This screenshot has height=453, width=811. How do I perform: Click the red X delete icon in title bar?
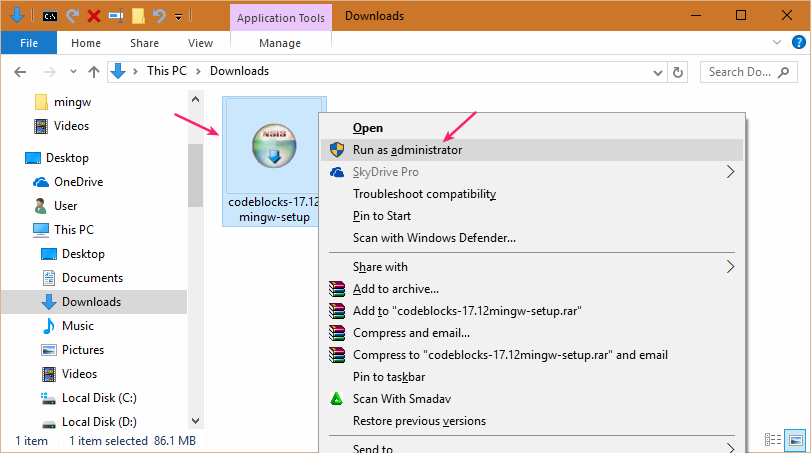[x=94, y=16]
